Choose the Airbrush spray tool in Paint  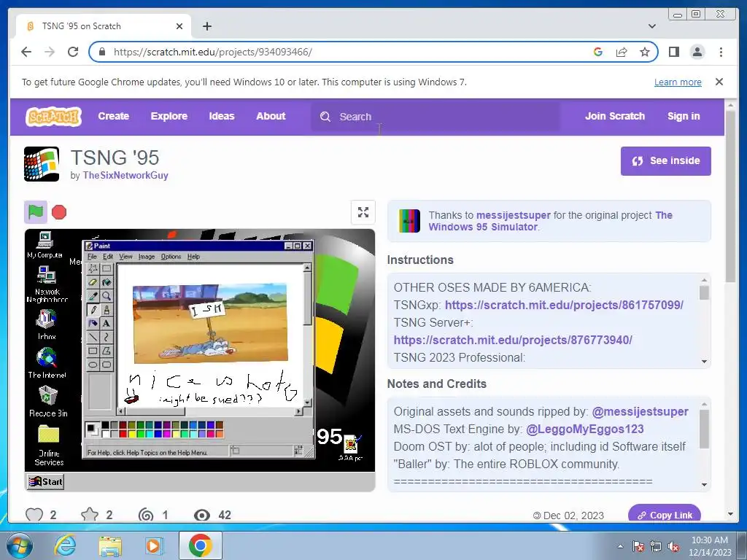point(93,324)
